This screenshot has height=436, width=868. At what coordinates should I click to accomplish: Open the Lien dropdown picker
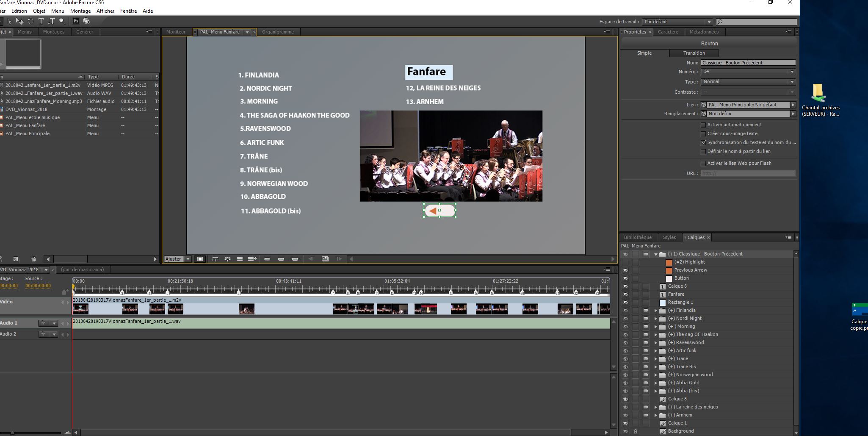click(x=793, y=105)
